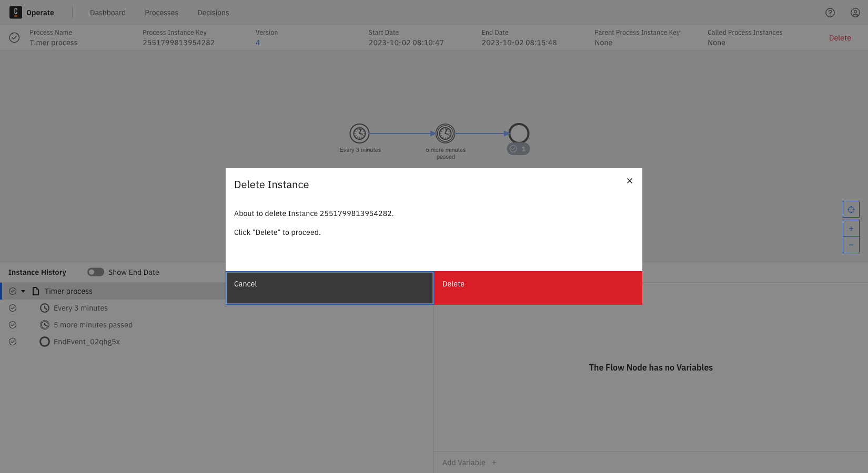Open the help question mark icon
This screenshot has width=868, height=473.
[830, 13]
